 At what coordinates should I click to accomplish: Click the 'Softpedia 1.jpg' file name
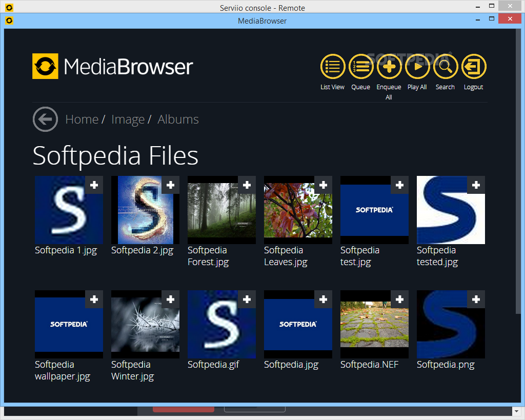tap(66, 251)
